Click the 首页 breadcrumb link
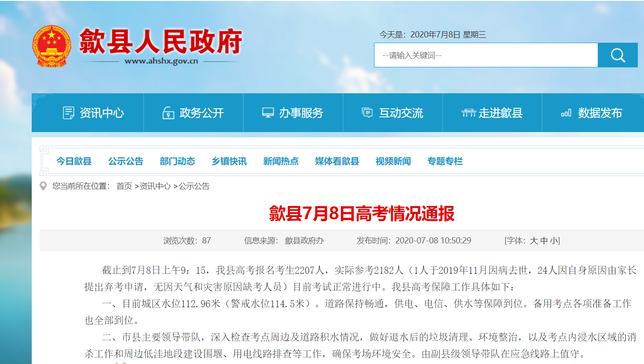The height and width of the screenshot is (364, 644). point(124,186)
